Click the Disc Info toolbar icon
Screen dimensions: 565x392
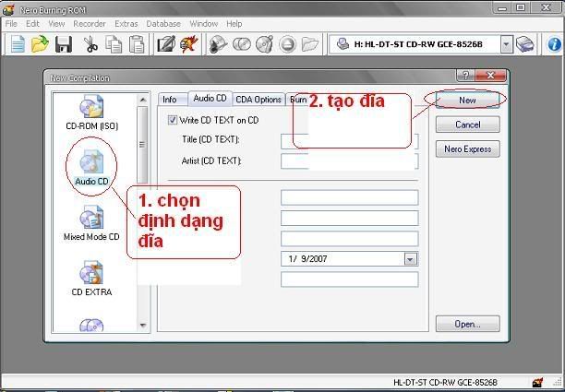pyautogui.click(x=264, y=44)
